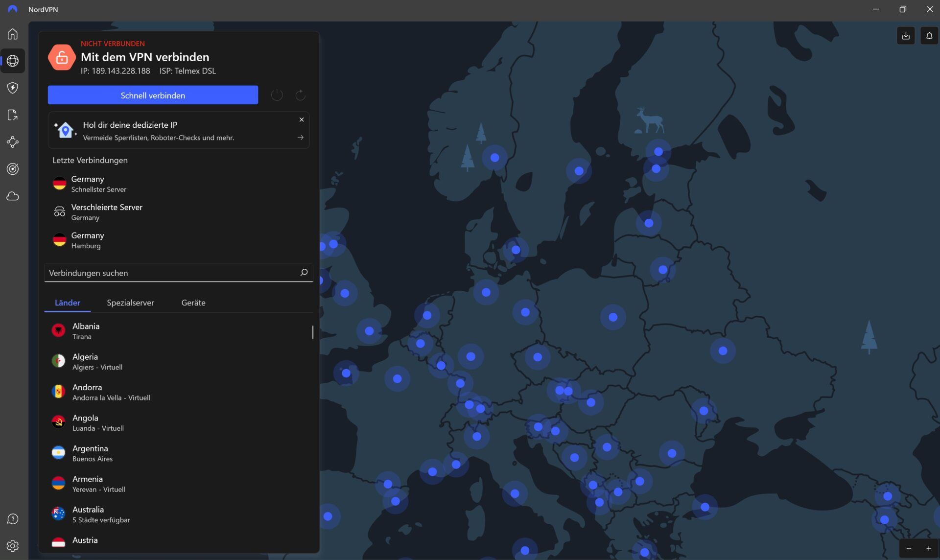Select Algeria Algiers - Virtuell
Viewport: 940px width, 560px height.
pos(179,361)
